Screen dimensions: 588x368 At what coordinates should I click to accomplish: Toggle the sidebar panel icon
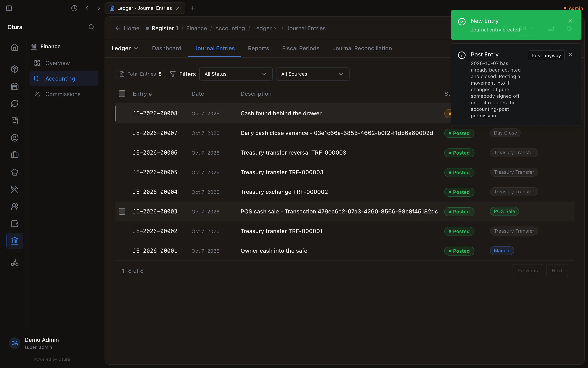point(9,8)
